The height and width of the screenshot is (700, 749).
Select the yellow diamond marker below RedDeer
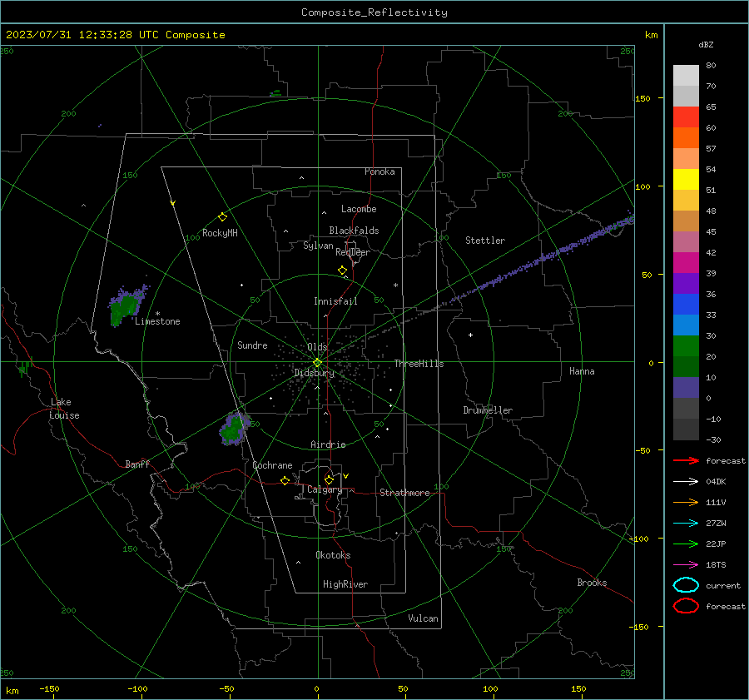(343, 270)
